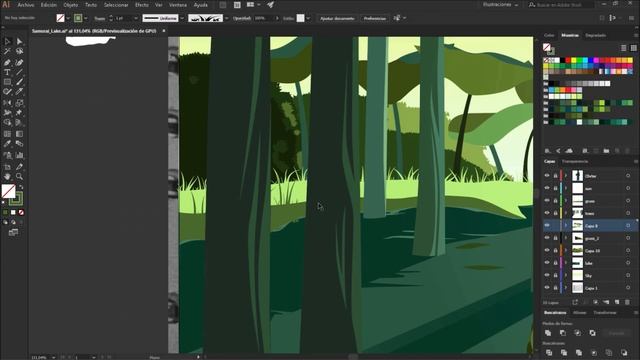Hide the top Clipping layer
The width and height of the screenshot is (640, 360).
[547, 176]
